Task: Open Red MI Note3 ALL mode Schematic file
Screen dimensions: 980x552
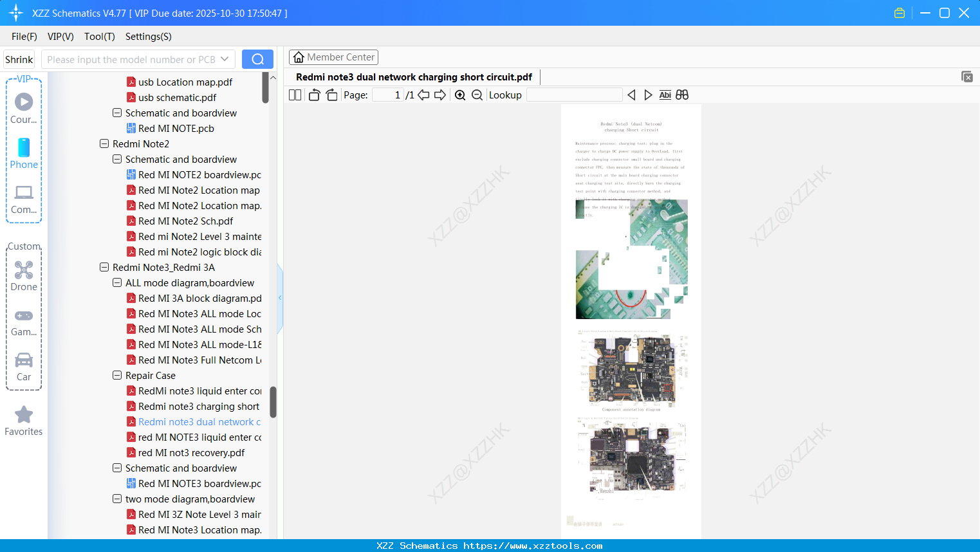Action: tap(199, 329)
